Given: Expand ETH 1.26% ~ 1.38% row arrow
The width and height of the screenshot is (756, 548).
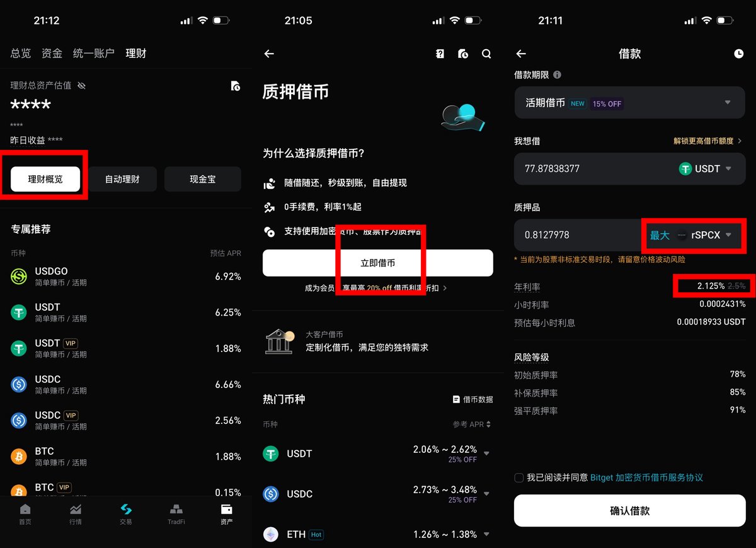Looking at the screenshot, I should click(486, 534).
